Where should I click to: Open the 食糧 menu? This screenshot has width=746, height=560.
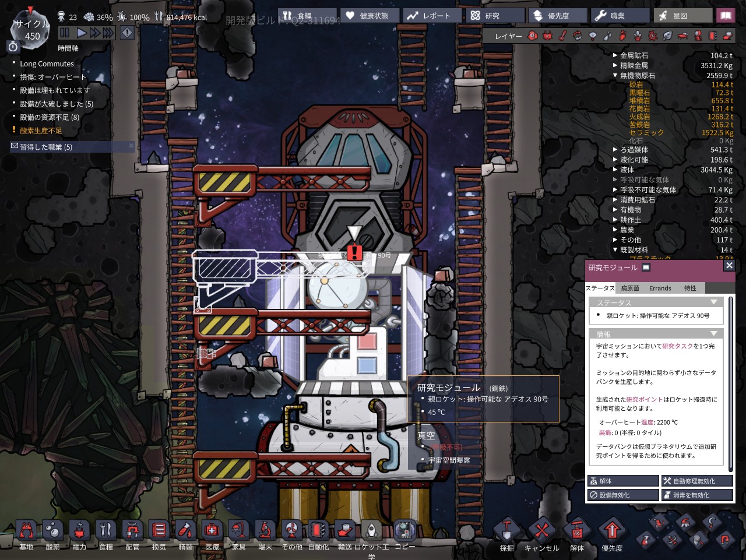[308, 16]
